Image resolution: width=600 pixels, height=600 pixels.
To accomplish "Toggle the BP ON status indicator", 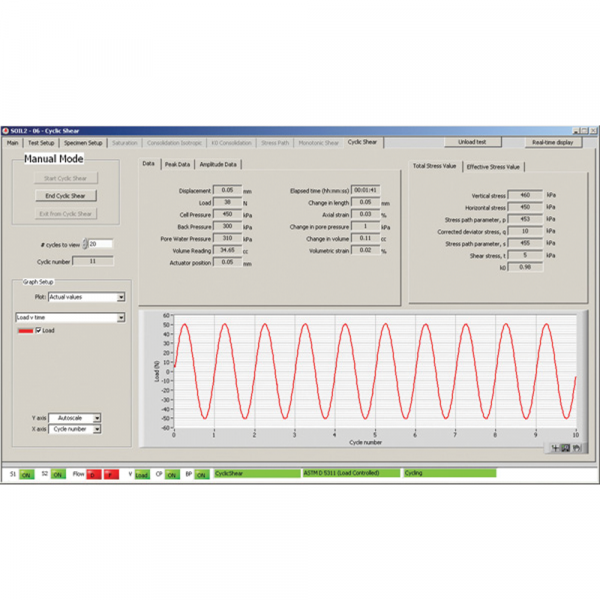I will click(x=203, y=474).
